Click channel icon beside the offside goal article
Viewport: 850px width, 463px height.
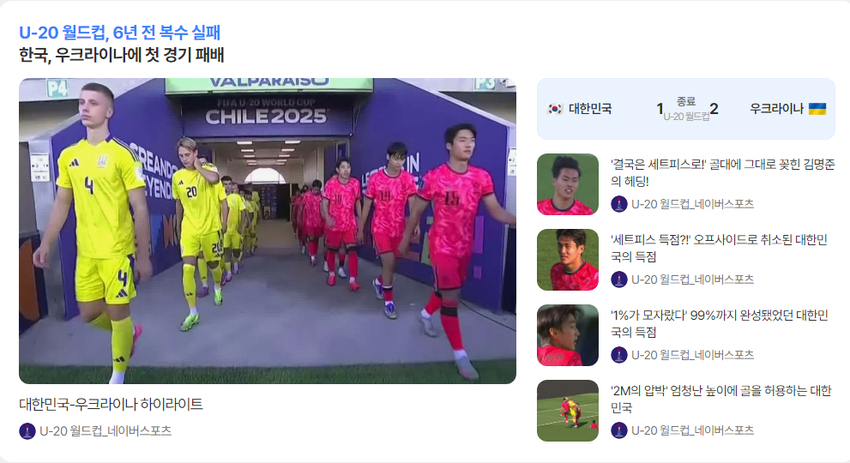619,279
